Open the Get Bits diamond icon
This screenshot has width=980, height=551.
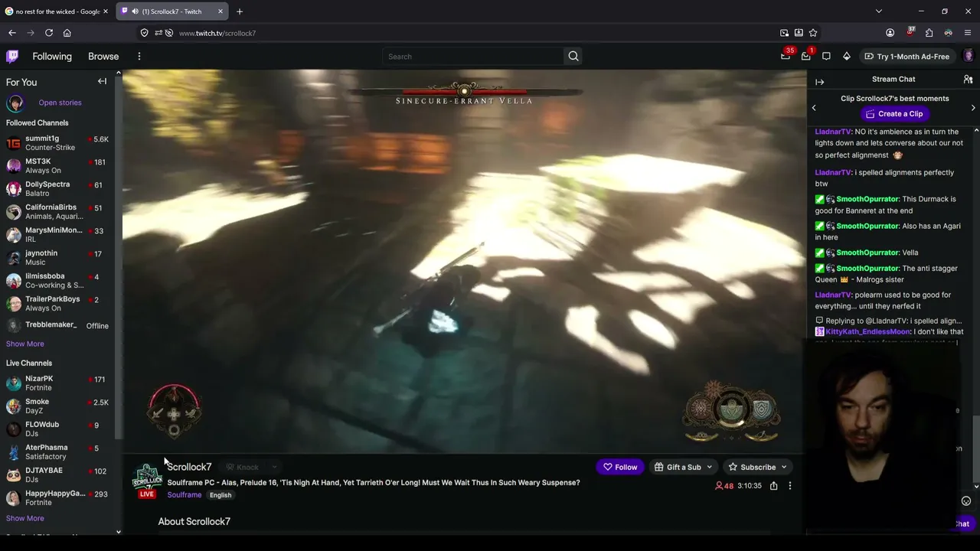(847, 57)
